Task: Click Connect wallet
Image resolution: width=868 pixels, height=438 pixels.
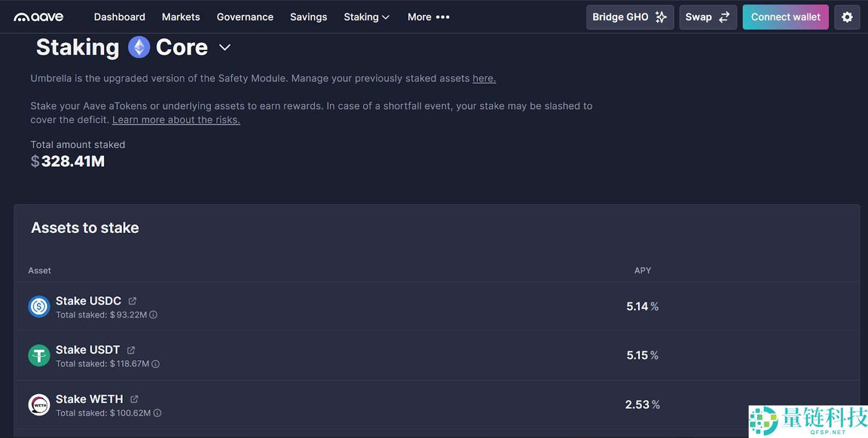Action: 786,17
